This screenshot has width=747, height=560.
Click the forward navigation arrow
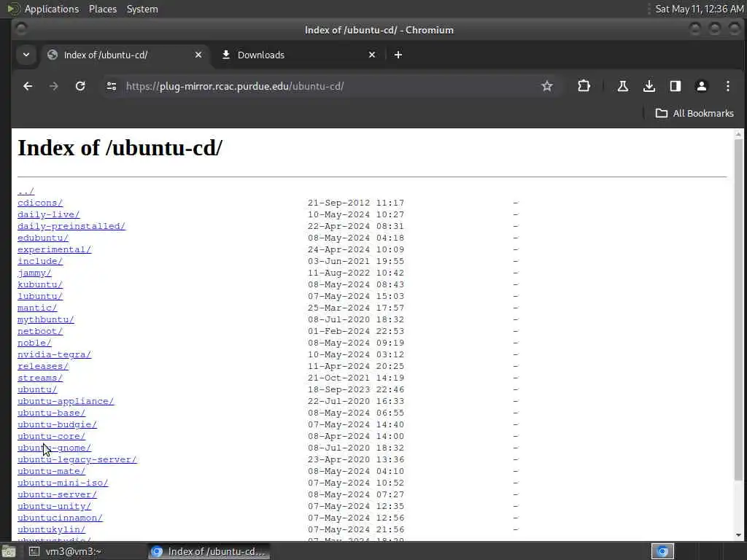pyautogui.click(x=54, y=86)
